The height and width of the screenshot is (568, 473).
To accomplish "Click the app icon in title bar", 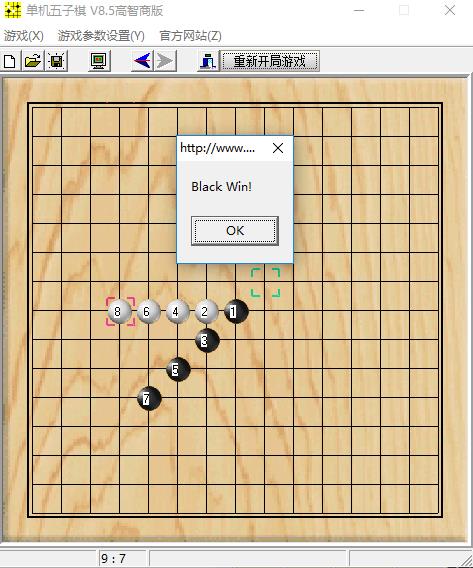I will click(13, 10).
